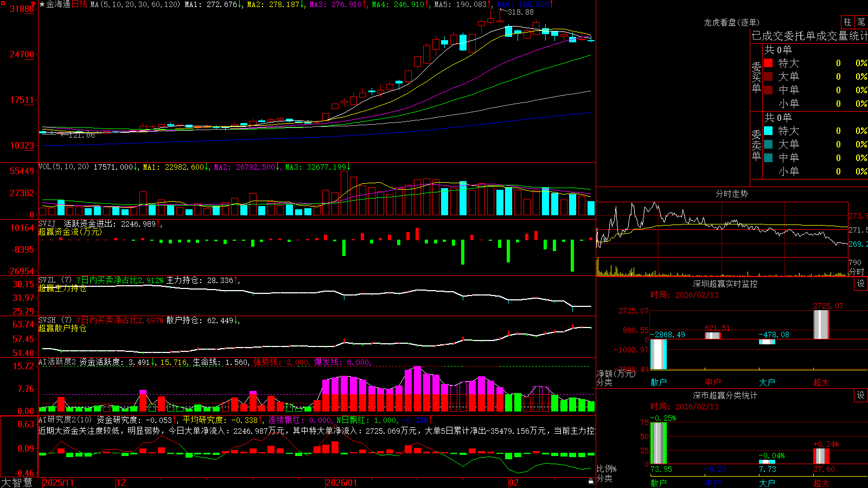
Task: Click the MA1: 272.676 value
Action: 213,4
